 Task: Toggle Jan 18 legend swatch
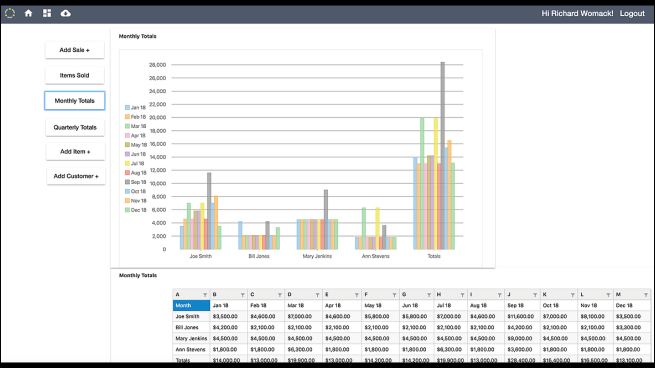point(127,108)
